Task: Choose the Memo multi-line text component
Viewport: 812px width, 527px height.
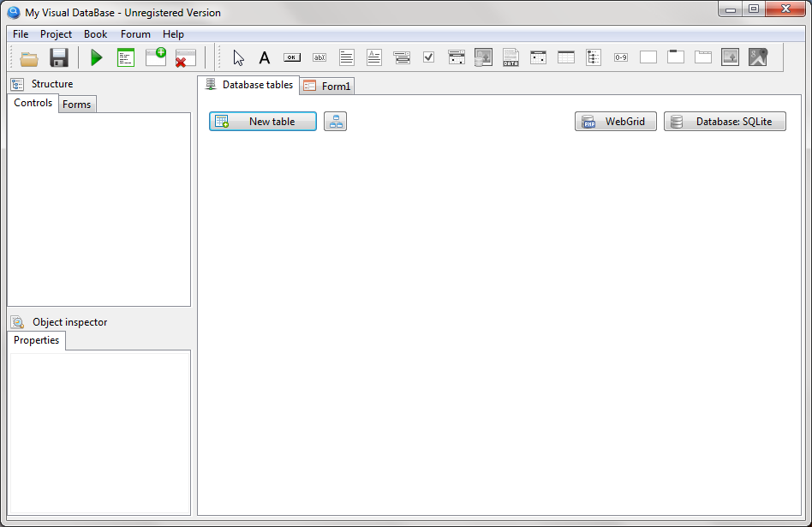Action: coord(347,57)
